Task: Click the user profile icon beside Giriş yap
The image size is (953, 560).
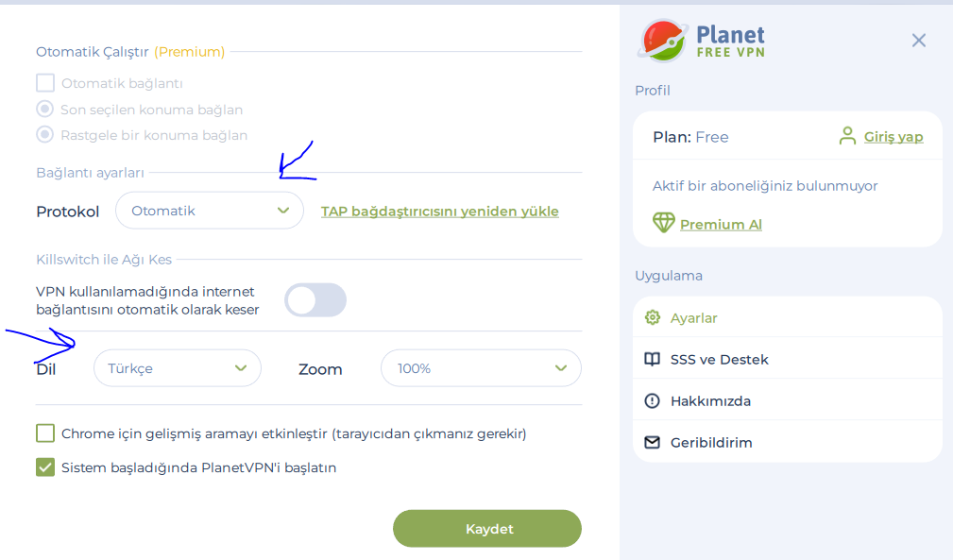Action: (847, 136)
